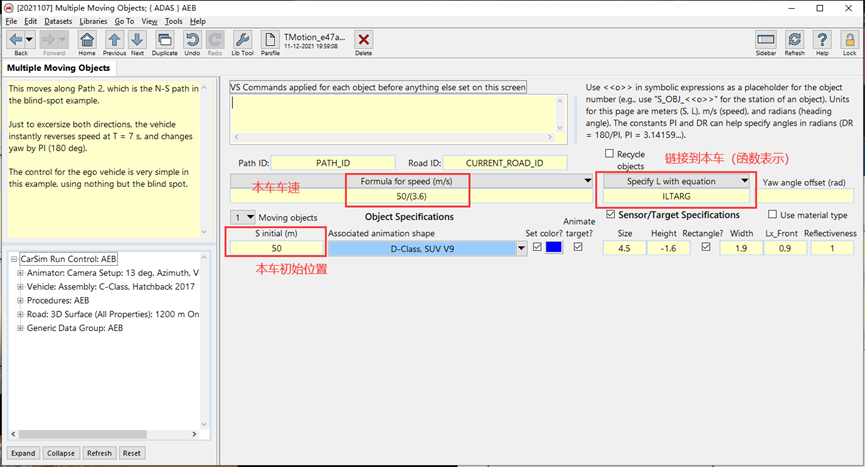This screenshot has width=865, height=467.
Task: Click the Collapse button
Action: point(61,453)
